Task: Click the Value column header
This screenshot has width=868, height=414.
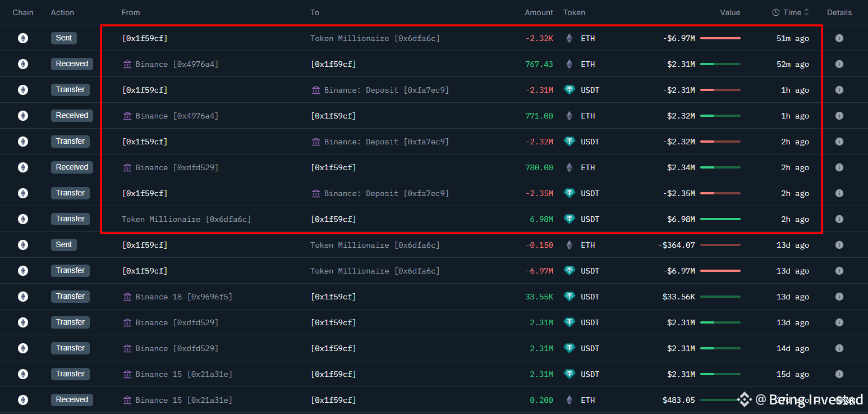Action: [x=730, y=12]
